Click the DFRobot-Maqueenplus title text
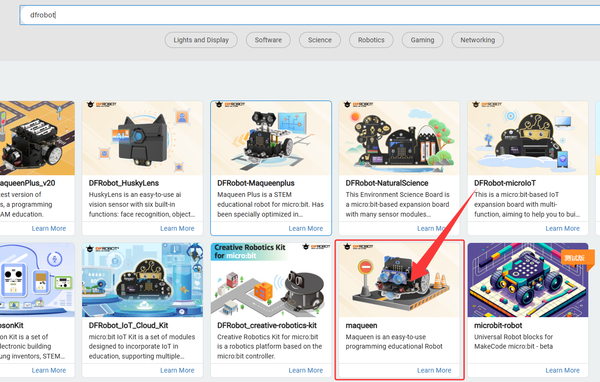Image resolution: width=600 pixels, height=382 pixels. point(256,183)
